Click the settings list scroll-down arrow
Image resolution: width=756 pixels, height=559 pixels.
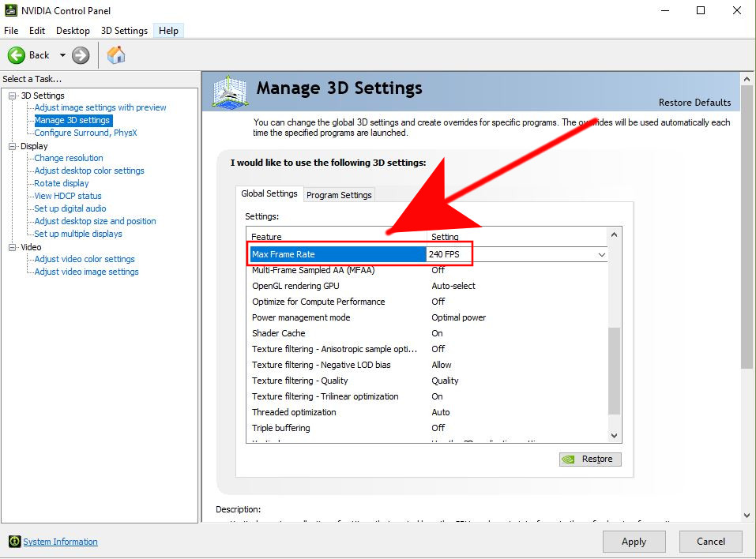tap(615, 436)
